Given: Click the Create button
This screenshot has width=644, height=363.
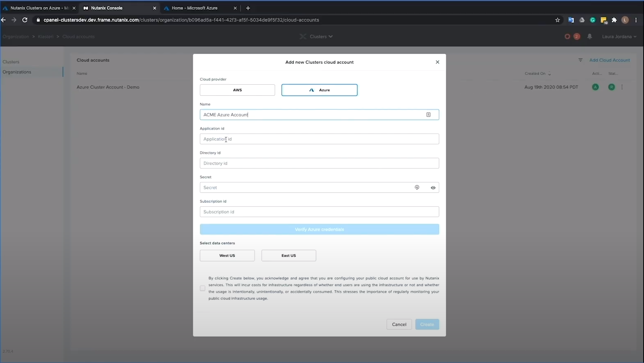Looking at the screenshot, I should pyautogui.click(x=427, y=324).
